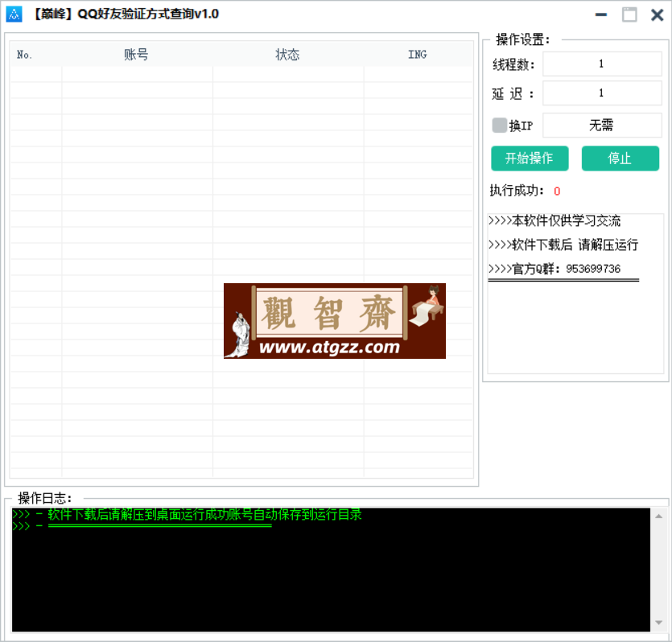
Task: Close the QQ好友验证方式查询 window
Action: 657,15
